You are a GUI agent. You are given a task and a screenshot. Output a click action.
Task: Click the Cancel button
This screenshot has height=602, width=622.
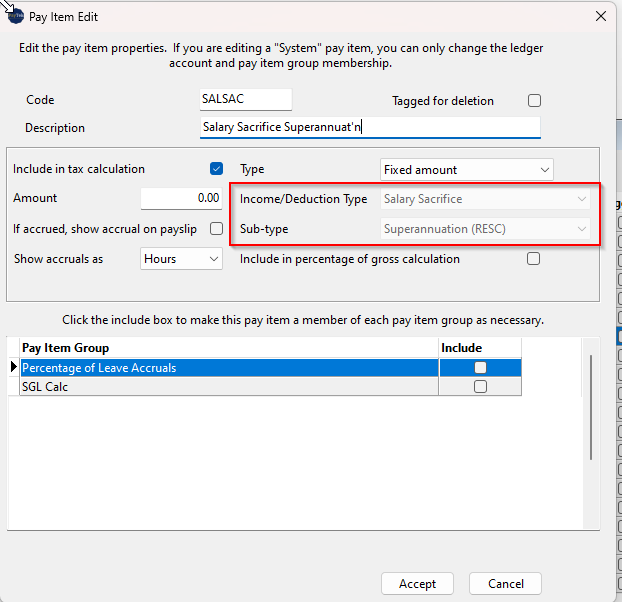tap(505, 583)
